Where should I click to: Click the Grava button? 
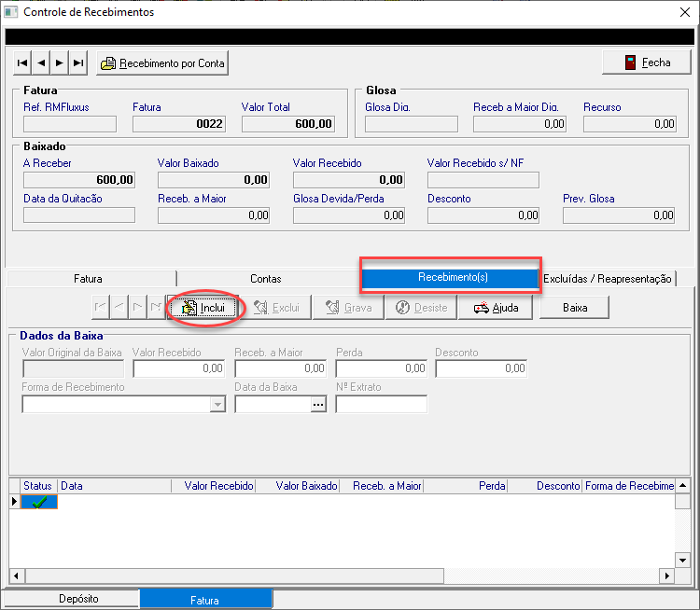[x=348, y=308]
